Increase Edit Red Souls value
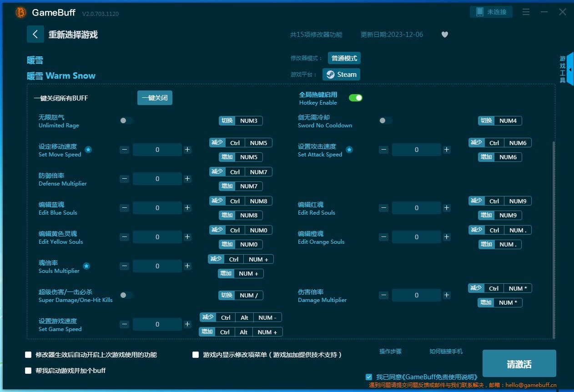574x392 pixels. [x=447, y=208]
